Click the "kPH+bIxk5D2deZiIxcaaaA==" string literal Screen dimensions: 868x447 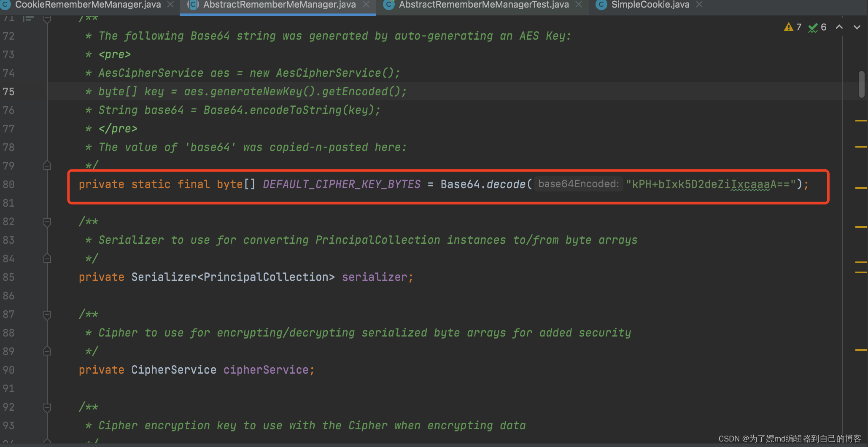click(x=711, y=184)
